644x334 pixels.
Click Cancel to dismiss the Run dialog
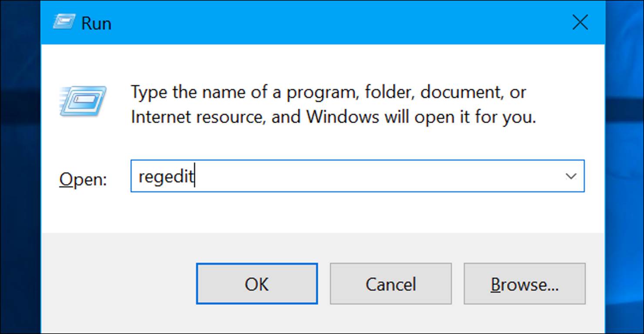point(390,284)
